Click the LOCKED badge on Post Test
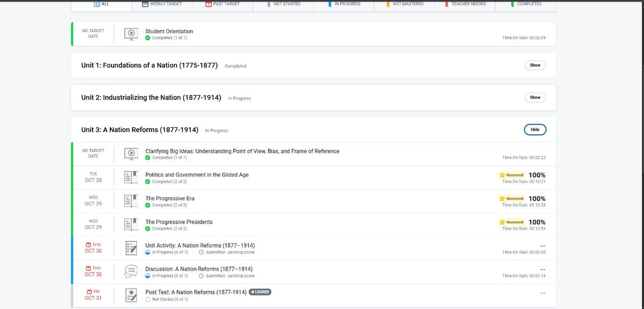 pos(260,292)
